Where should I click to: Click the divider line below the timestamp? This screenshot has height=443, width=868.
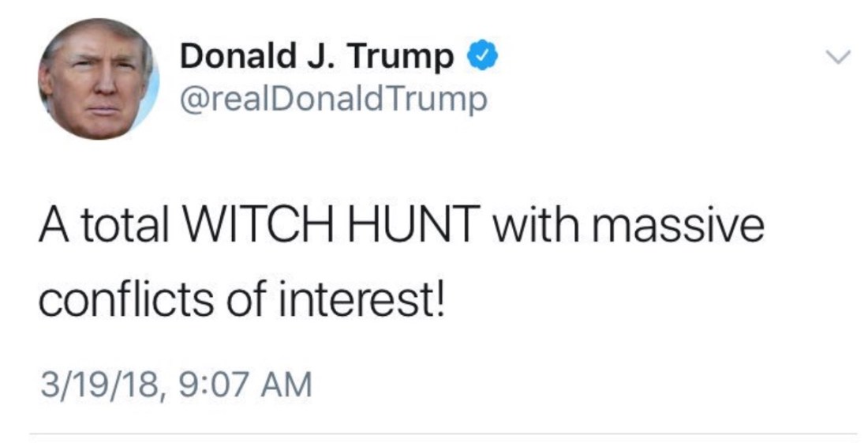tap(443, 434)
